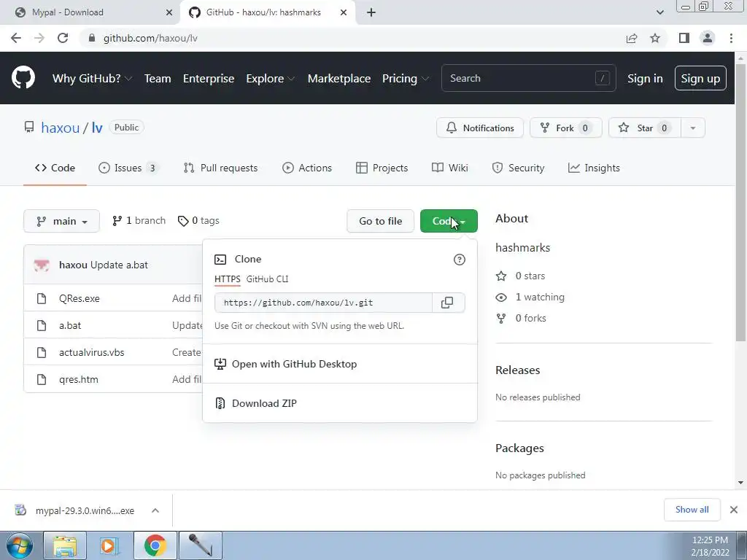
Task: Star the lv repository
Action: tap(645, 128)
